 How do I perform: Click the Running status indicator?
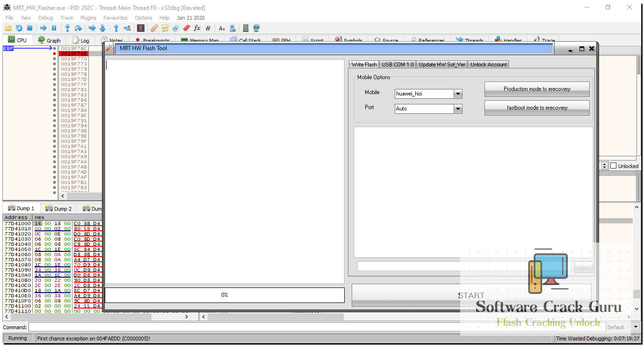pyautogui.click(x=18, y=338)
